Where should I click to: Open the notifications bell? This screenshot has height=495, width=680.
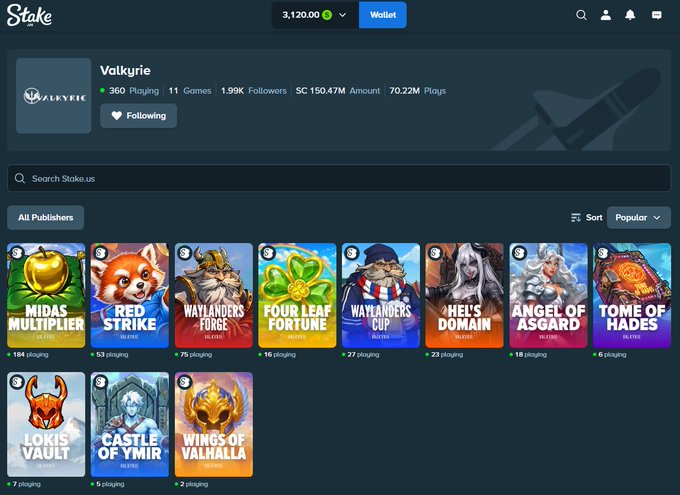coord(630,15)
